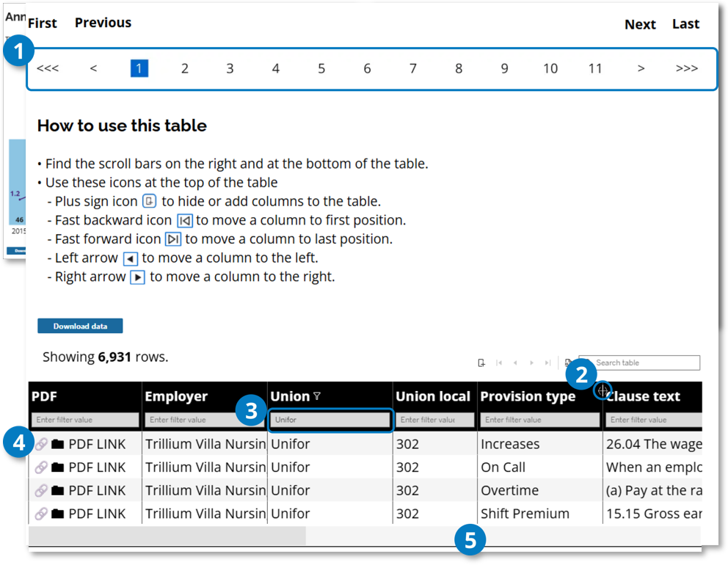
Task: Click the table's horizontal scrollbar thumb
Action: (167, 536)
